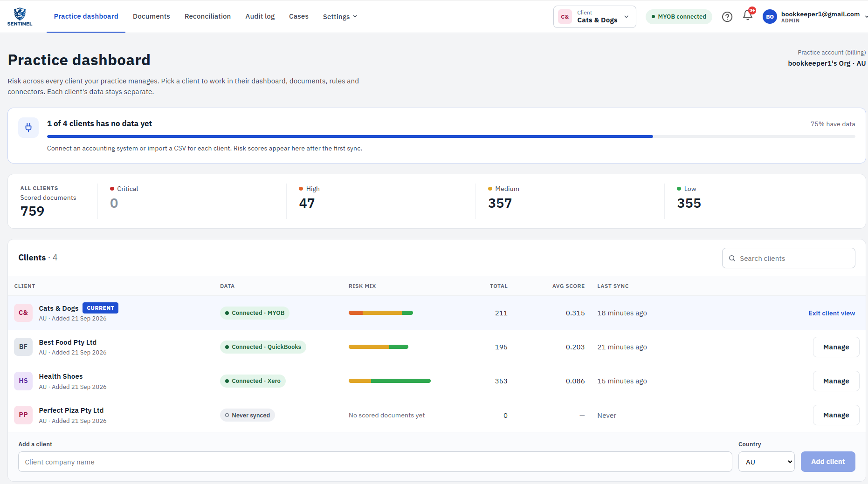Click the clients data progress bar

[451, 136]
